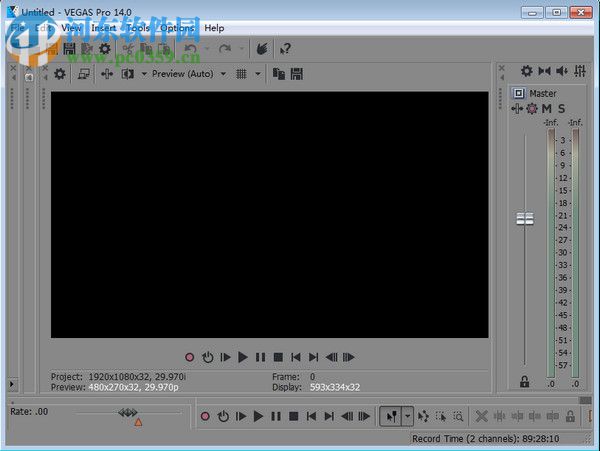Open the Options menu
The height and width of the screenshot is (451, 600).
click(x=177, y=28)
